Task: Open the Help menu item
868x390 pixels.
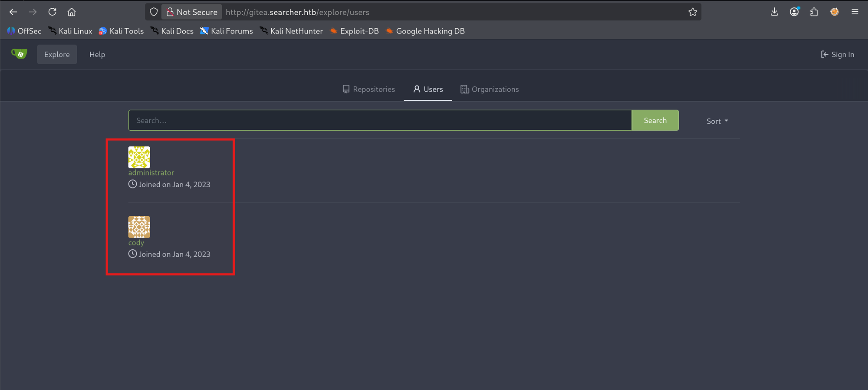Action: click(97, 54)
